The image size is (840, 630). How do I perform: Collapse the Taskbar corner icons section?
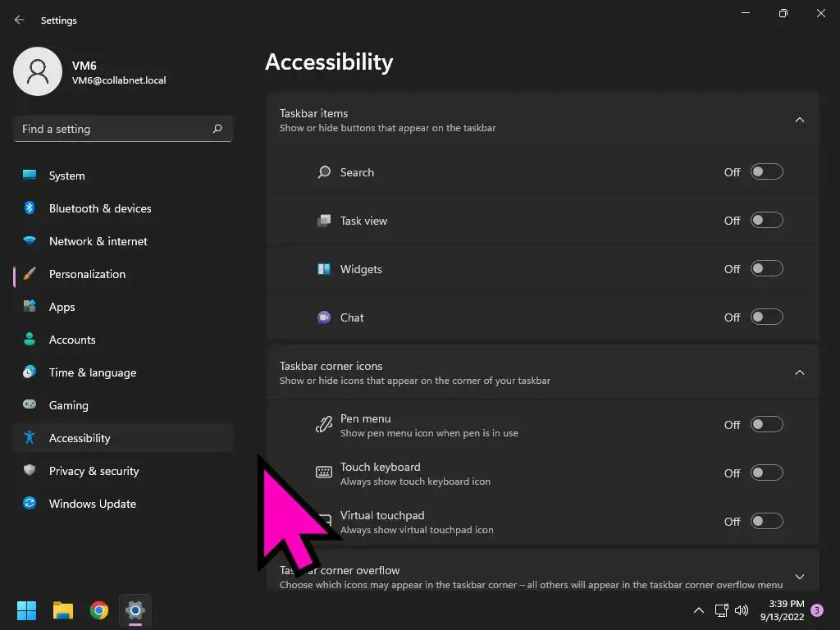(800, 372)
